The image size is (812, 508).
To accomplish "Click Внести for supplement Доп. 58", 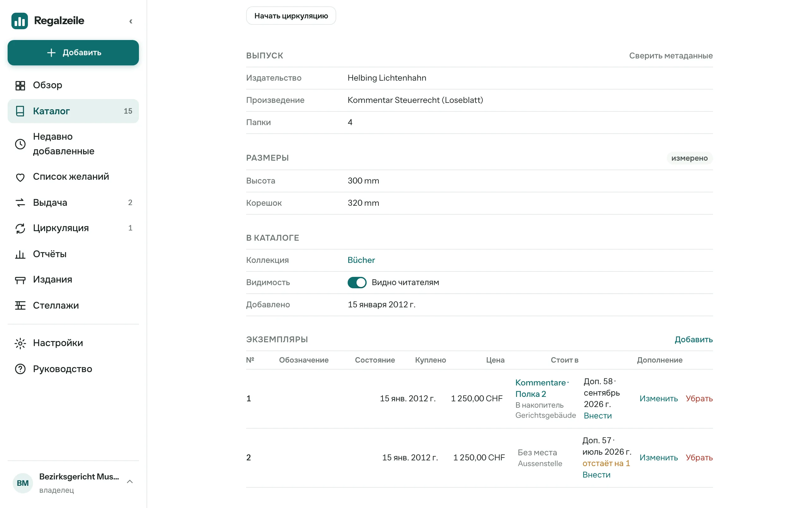I will click(x=598, y=416).
